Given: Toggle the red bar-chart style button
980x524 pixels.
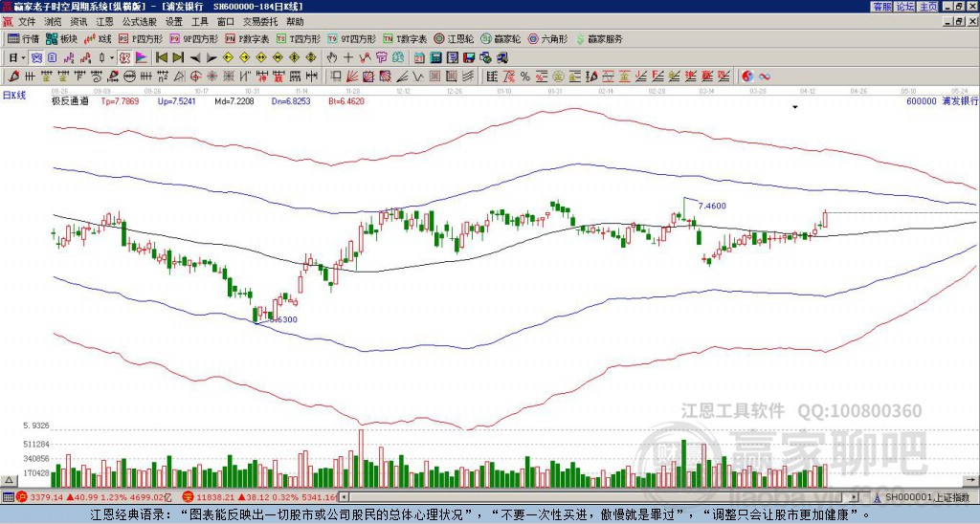Looking at the screenshot, I should click(85, 58).
